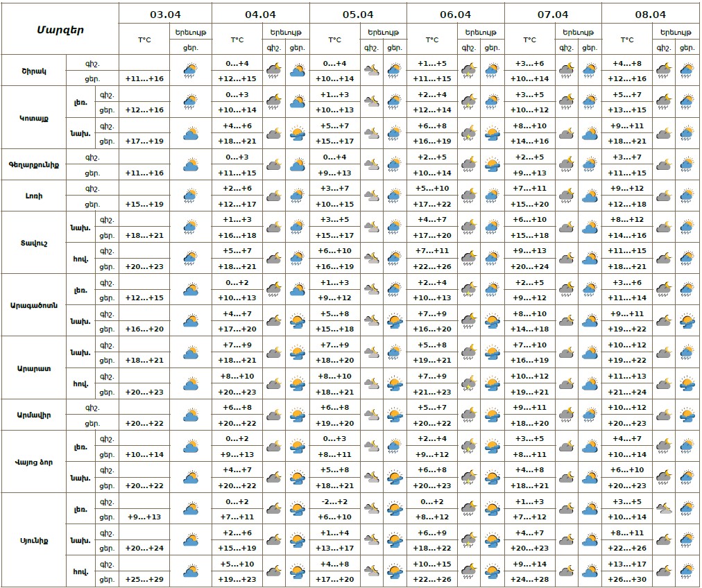The width and height of the screenshot is (702, 588).
Task: Click the +26...+30 temperature cell
Action: (627, 579)
